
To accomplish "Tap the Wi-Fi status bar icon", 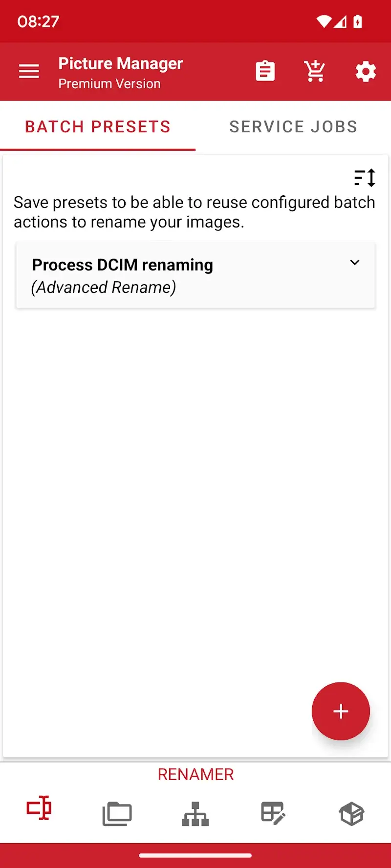I will tap(324, 21).
